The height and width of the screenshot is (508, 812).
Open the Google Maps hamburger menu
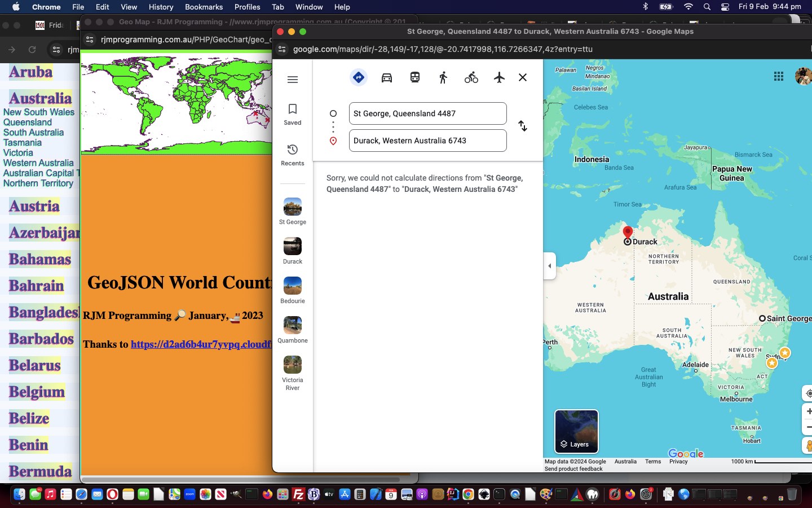tap(293, 80)
